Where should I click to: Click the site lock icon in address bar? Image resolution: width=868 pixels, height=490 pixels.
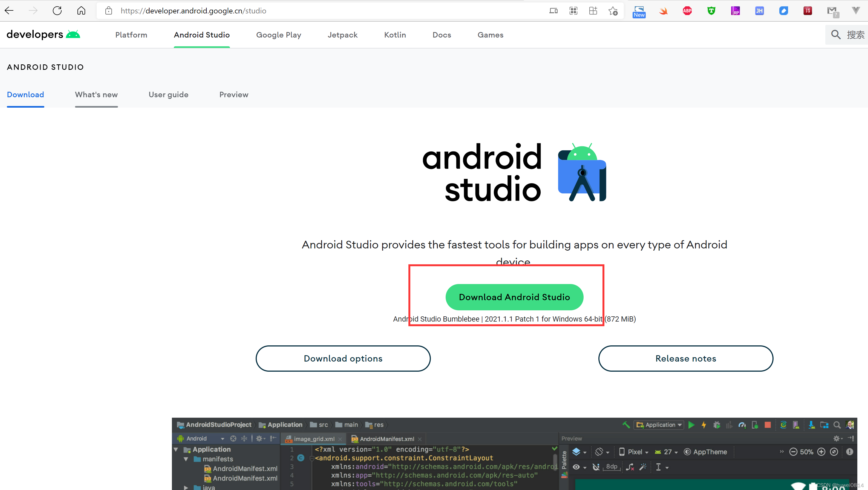(108, 10)
